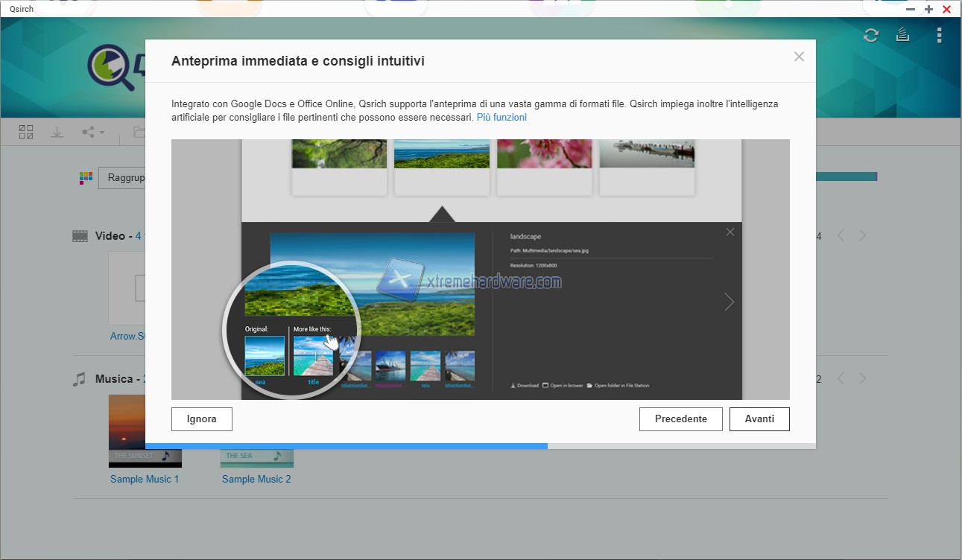
Task: Click the refresh icon in the header
Action: pos(870,35)
